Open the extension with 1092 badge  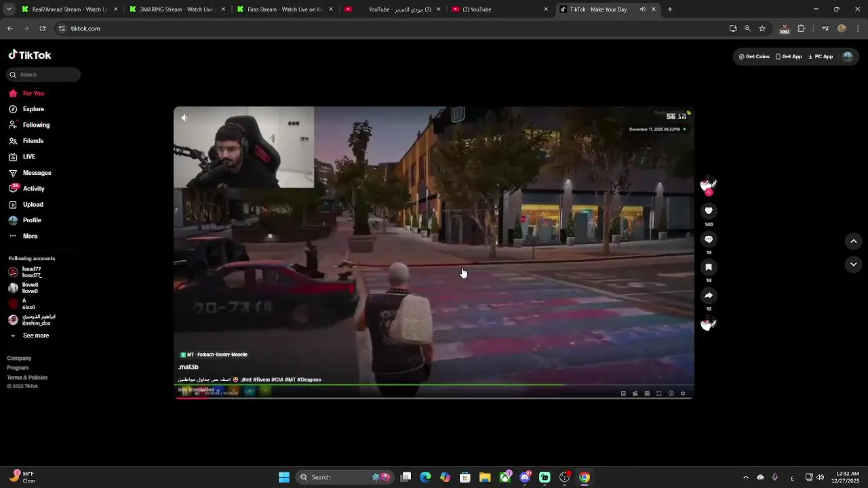[x=785, y=29]
